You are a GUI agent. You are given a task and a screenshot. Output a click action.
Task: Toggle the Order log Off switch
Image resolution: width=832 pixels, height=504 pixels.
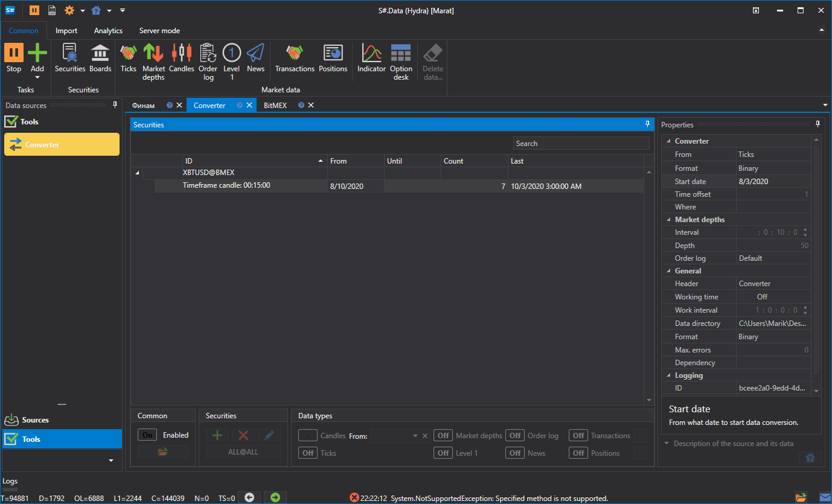515,435
